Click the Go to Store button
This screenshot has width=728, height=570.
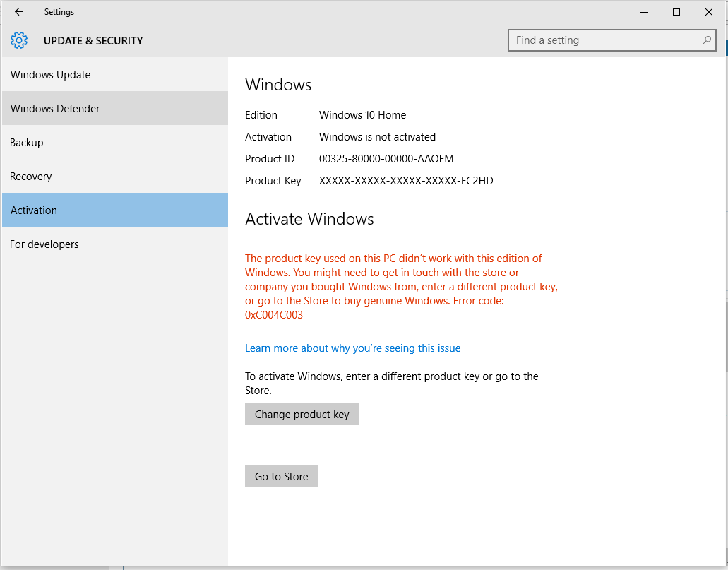pos(281,476)
